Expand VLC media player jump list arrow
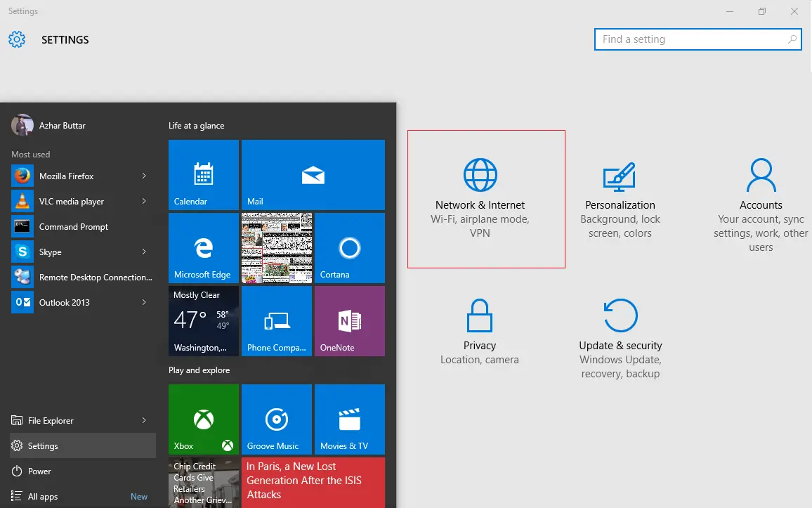 [144, 202]
